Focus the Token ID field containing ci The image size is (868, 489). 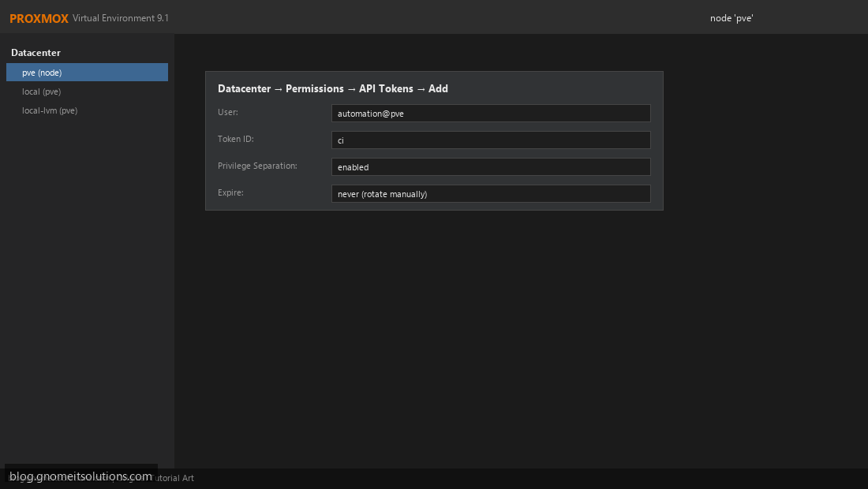[x=491, y=140]
